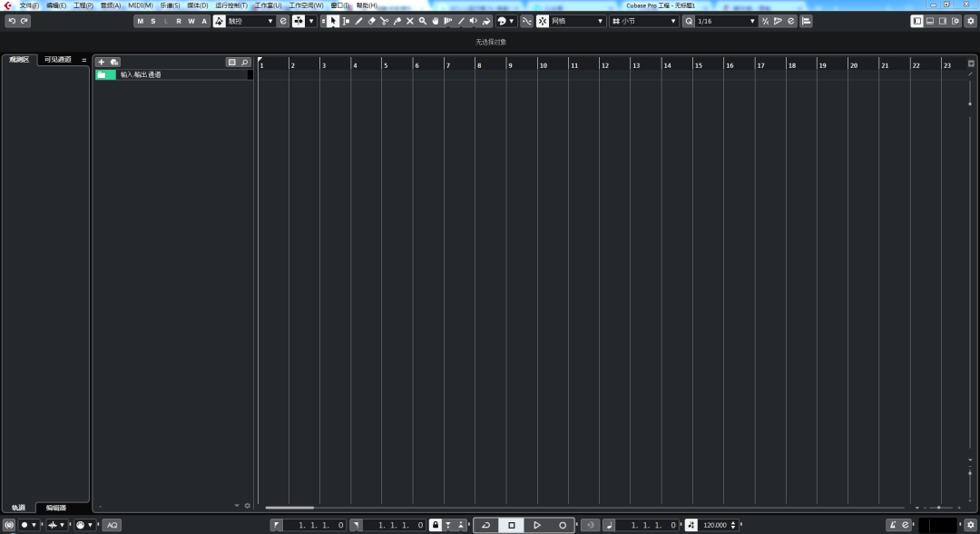
Task: Adjust the vertical zoom slider right edge
Action: pyautogui.click(x=970, y=472)
